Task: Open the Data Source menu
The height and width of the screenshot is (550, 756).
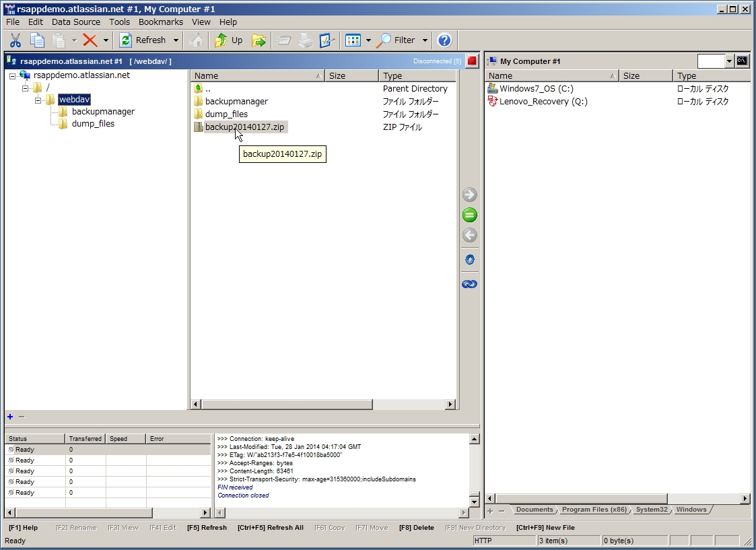Action: [x=75, y=22]
